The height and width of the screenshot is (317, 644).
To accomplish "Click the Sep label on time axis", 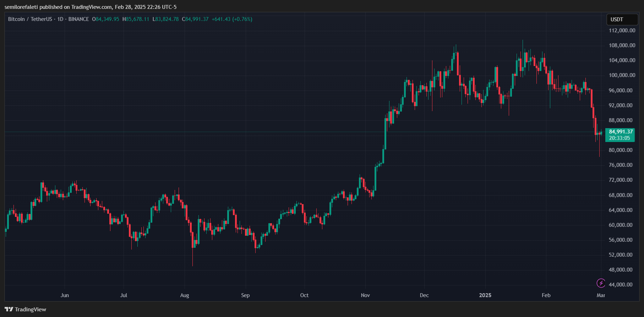I will [x=245, y=295].
